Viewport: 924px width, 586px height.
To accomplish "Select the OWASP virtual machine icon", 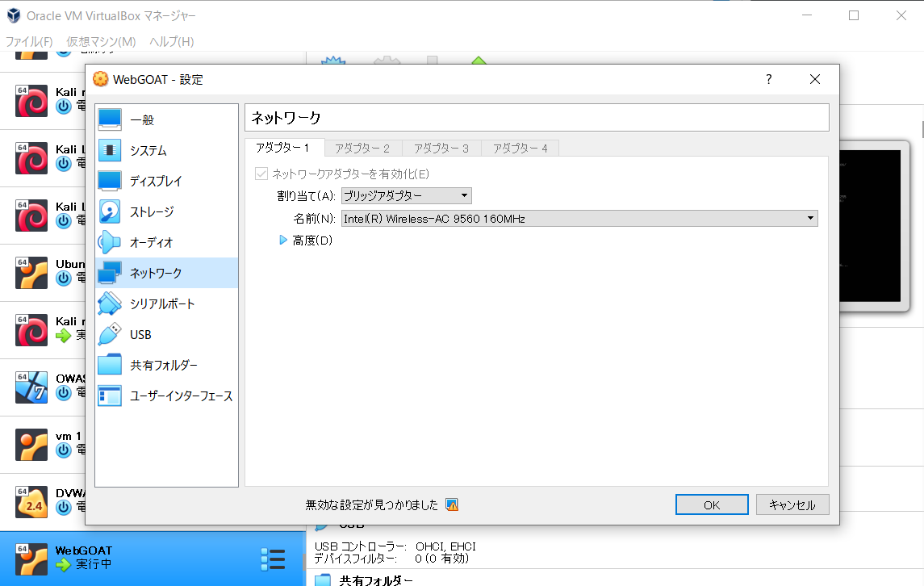I will [x=31, y=387].
